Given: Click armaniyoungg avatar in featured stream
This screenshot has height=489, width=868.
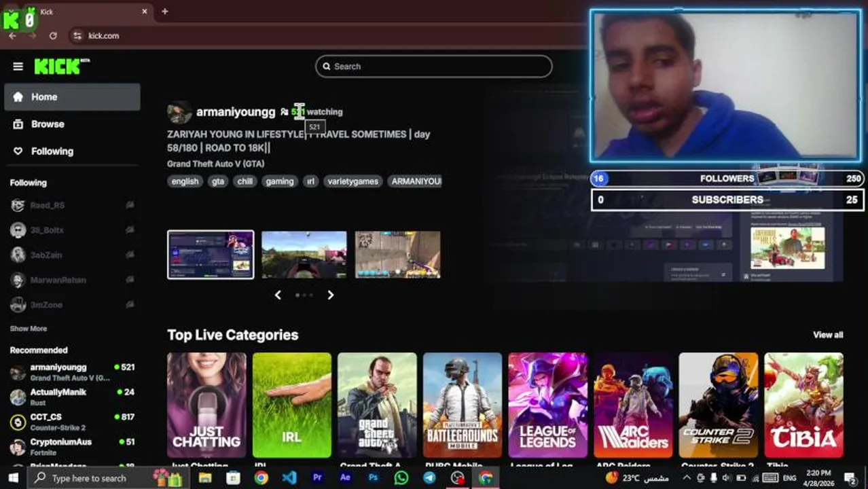Looking at the screenshot, I should pos(179,112).
